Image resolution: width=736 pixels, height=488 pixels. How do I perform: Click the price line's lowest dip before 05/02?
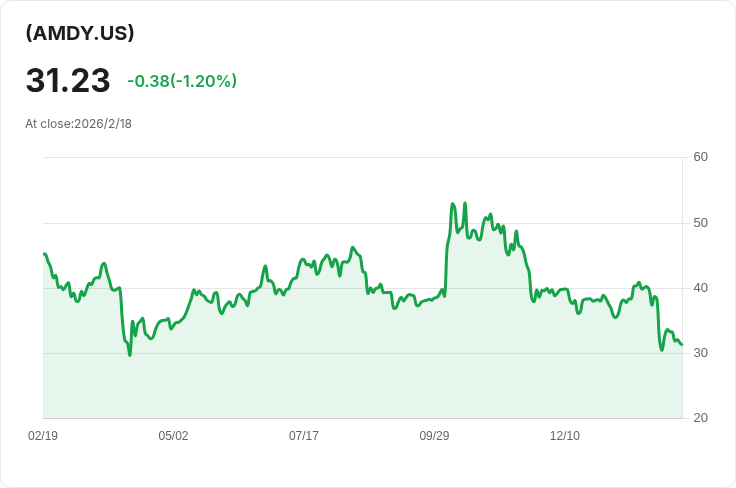[x=130, y=355]
